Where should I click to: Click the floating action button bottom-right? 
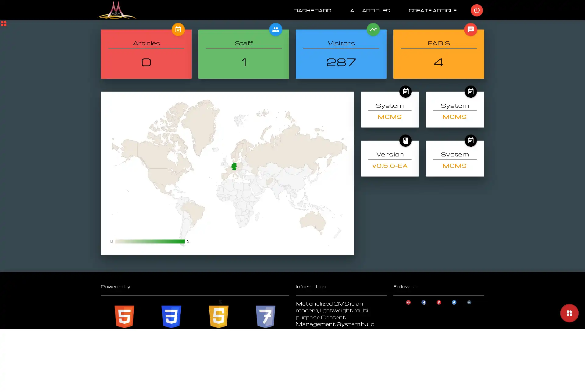[569, 313]
